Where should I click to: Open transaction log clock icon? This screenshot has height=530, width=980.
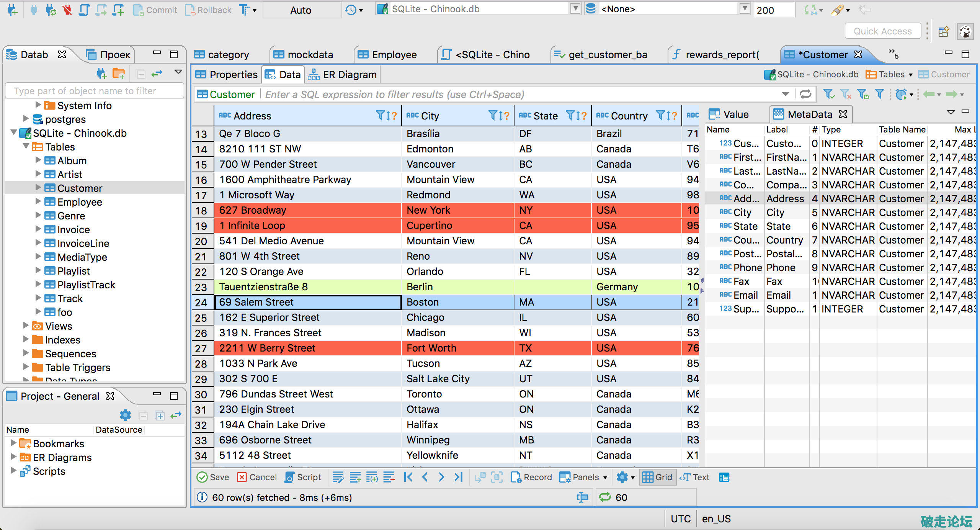click(351, 10)
